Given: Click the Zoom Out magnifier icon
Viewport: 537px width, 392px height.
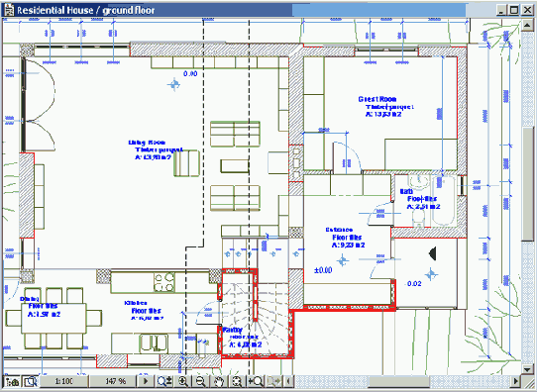Looking at the screenshot, I should pyautogui.click(x=201, y=381).
